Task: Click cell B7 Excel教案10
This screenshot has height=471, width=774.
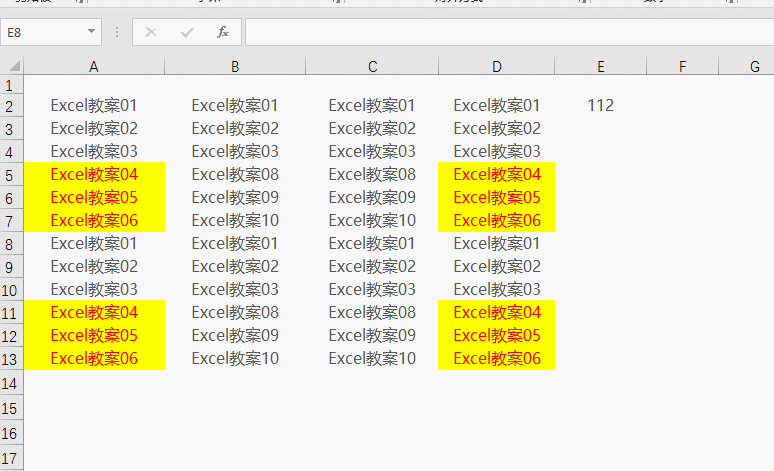Action: (235, 220)
